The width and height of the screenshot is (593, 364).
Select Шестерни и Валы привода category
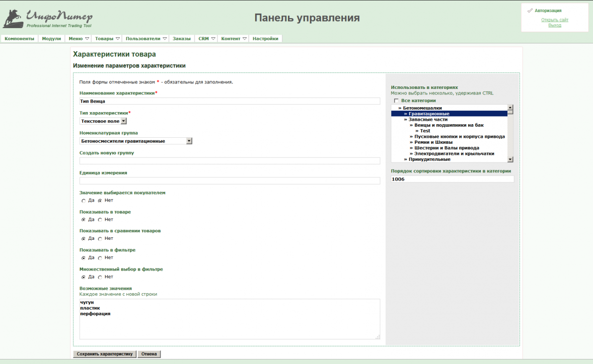(x=450, y=148)
